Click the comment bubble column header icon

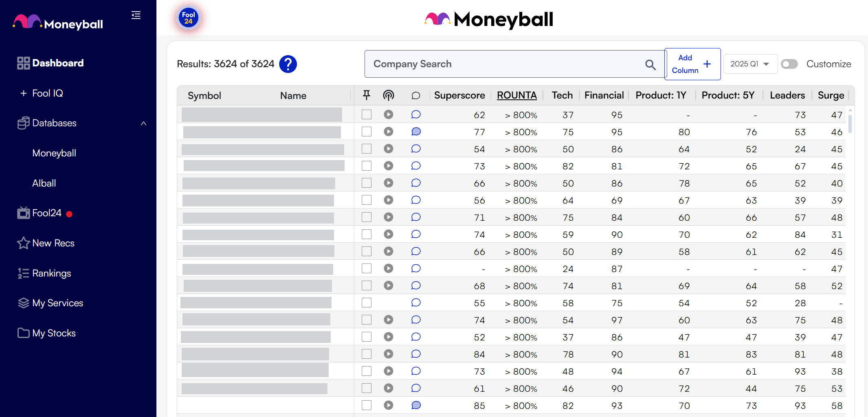pyautogui.click(x=416, y=95)
